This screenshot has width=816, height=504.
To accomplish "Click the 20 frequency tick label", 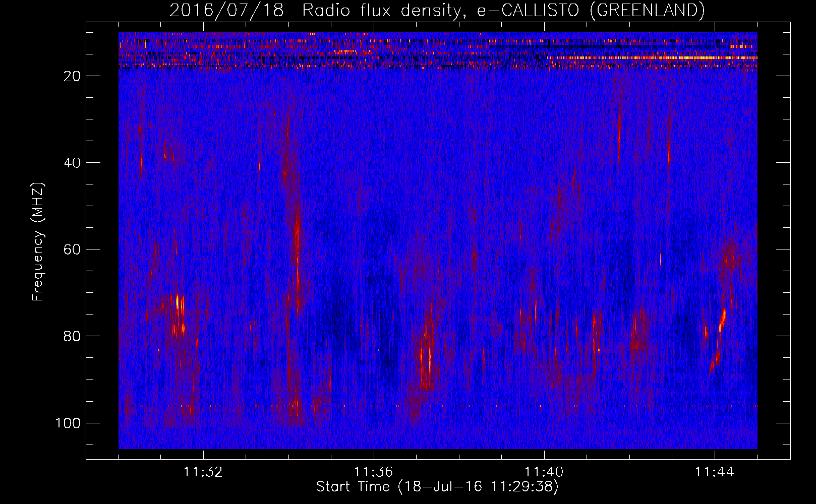I will tap(73, 76).
